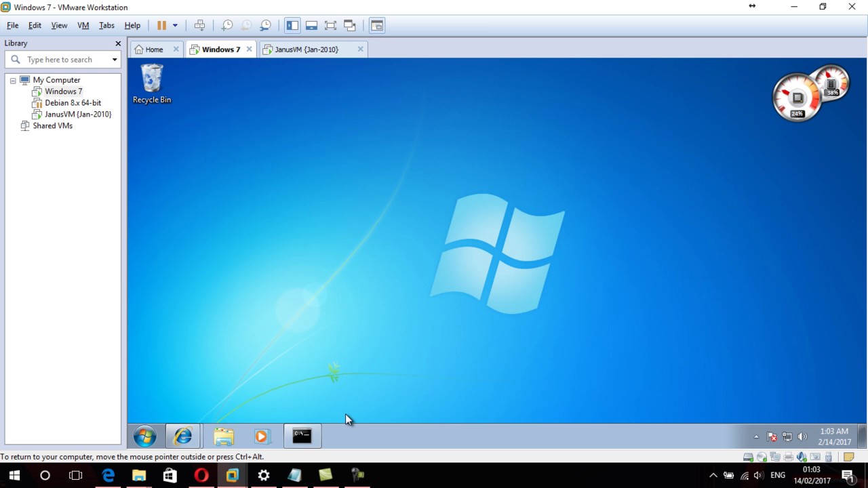Open Windows Explorer from Windows 7 taskbar
This screenshot has width=868, height=488.
click(x=224, y=436)
